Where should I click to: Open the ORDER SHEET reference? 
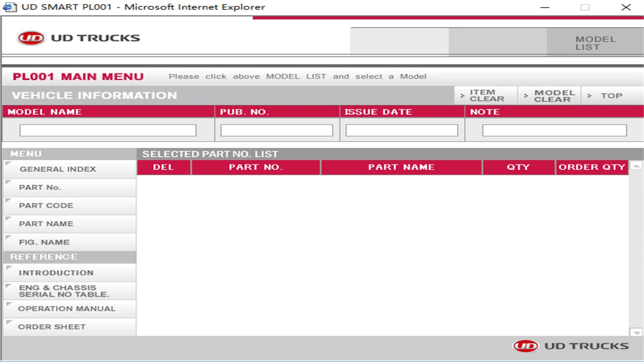click(70, 327)
